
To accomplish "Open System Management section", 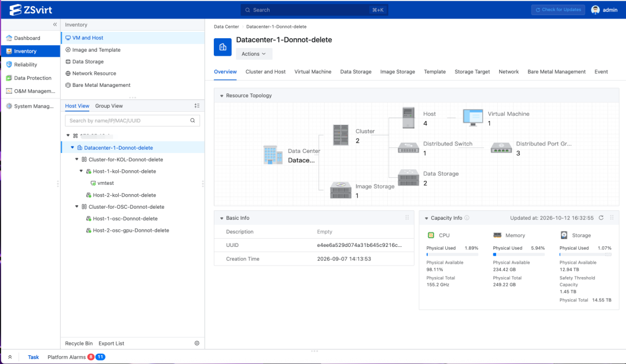I will [x=30, y=106].
